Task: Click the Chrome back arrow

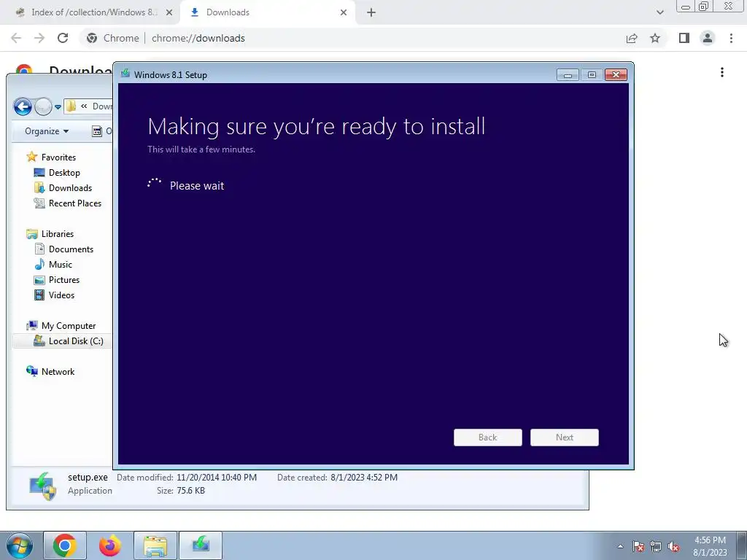Action: click(16, 38)
